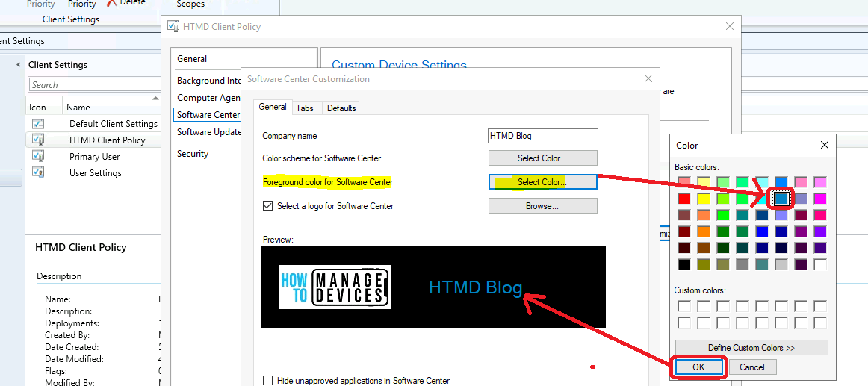This screenshot has width=868, height=386.
Task: Click the Default Client Settings row icon
Action: pyautogui.click(x=38, y=124)
